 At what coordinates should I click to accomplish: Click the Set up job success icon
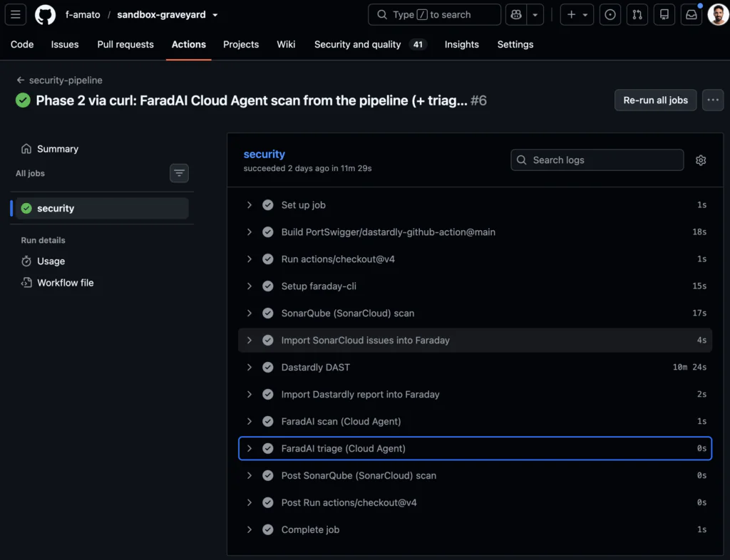pyautogui.click(x=268, y=205)
